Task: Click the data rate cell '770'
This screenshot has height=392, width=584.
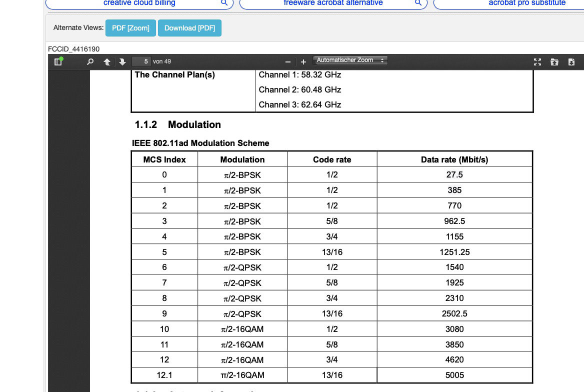Action: tap(454, 205)
